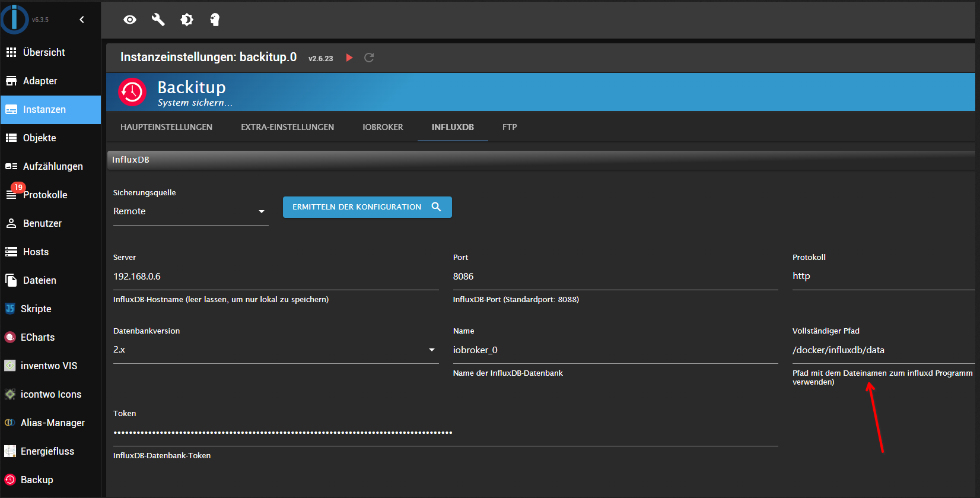Image resolution: width=980 pixels, height=498 pixels.
Task: Toggle expert mode head icon
Action: point(215,20)
